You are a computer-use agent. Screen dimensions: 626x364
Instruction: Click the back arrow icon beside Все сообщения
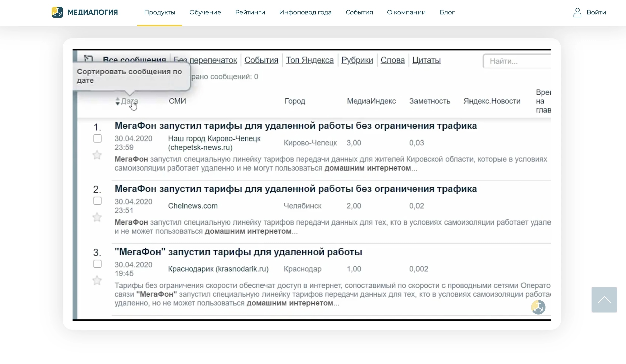pos(88,59)
